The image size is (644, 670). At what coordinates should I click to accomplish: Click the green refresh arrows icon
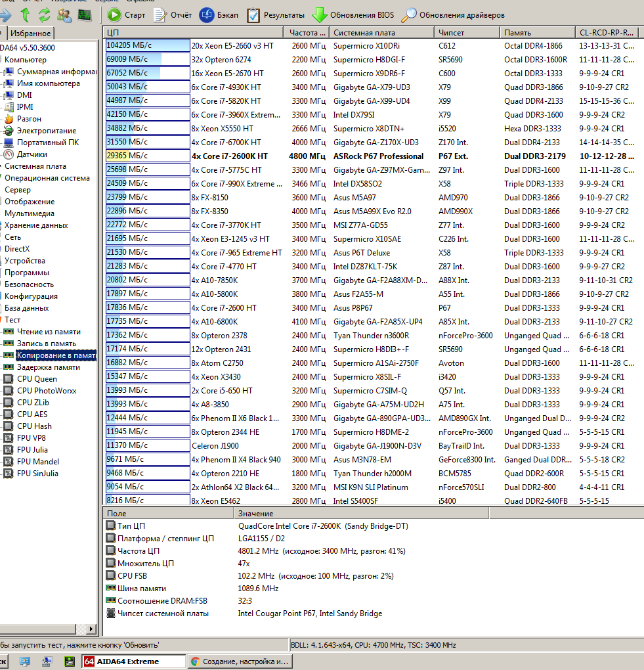tap(45, 15)
